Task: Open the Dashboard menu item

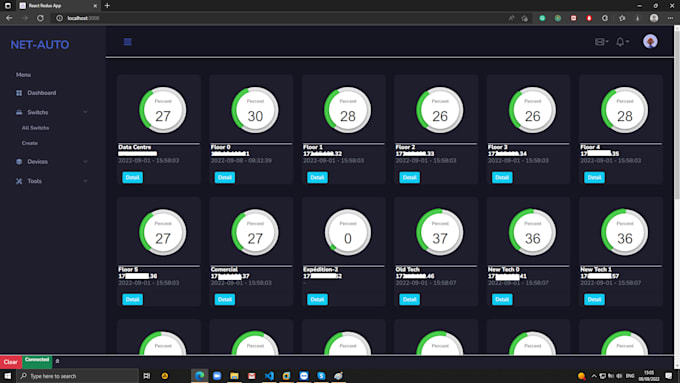Action: click(42, 93)
